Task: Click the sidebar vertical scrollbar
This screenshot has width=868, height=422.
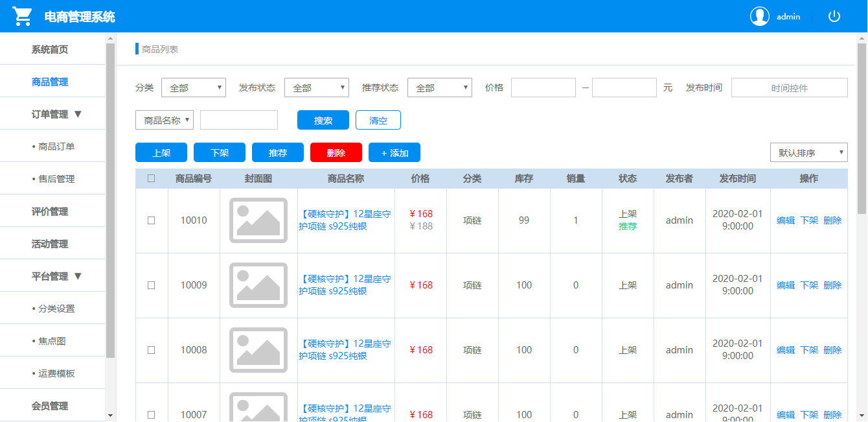Action: (110, 201)
